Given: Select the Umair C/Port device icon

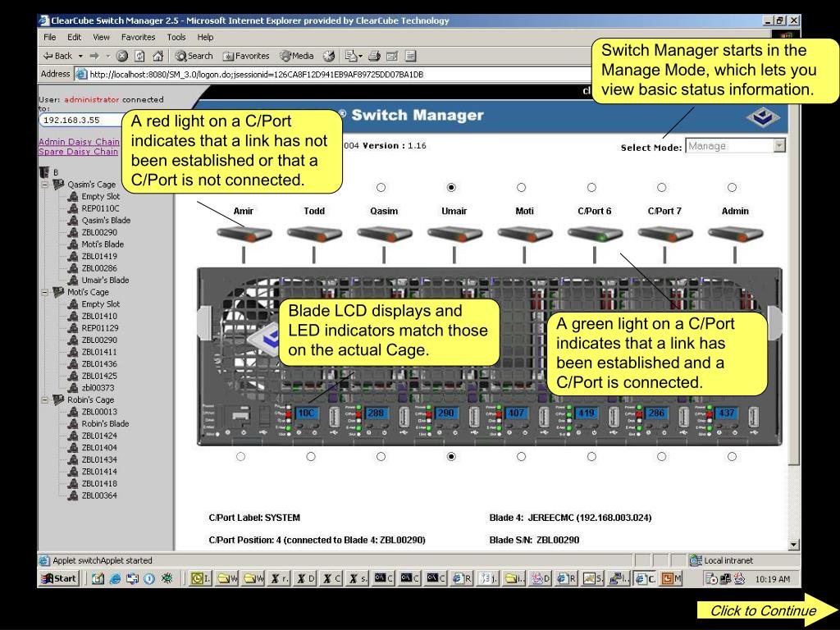Looking at the screenshot, I should [x=454, y=234].
